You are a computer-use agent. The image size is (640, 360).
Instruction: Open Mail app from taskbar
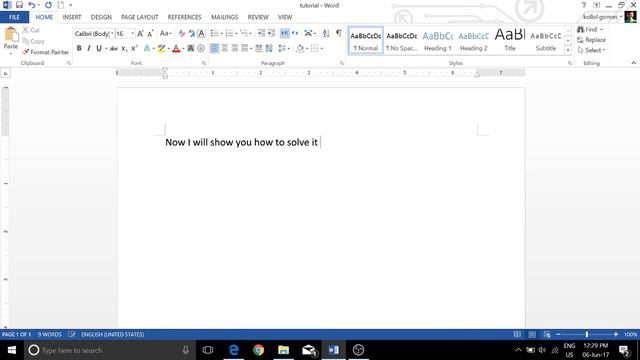pyautogui.click(x=309, y=350)
